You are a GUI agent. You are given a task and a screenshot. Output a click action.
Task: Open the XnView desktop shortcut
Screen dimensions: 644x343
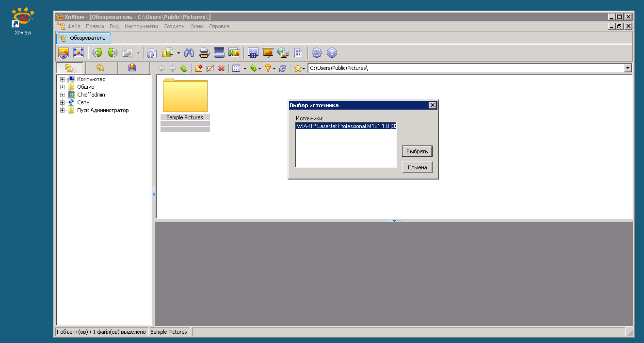click(23, 22)
